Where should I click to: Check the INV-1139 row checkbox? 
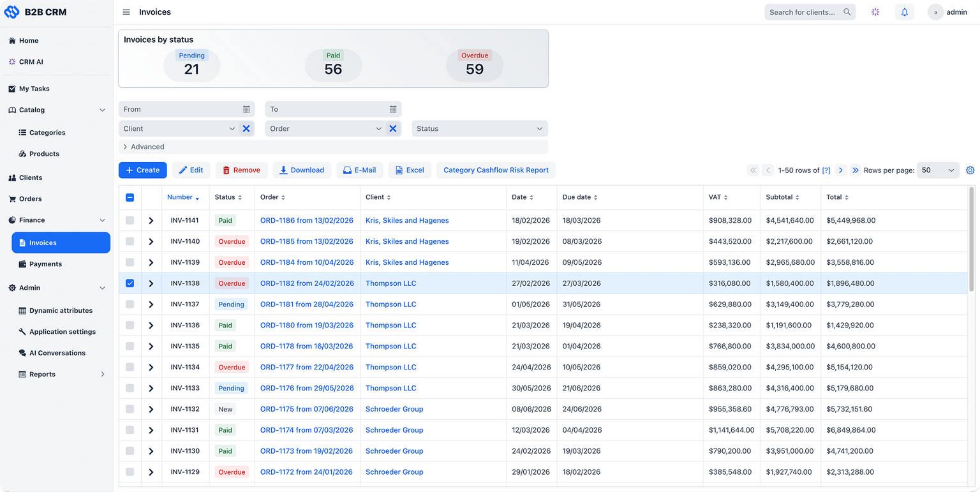click(130, 262)
